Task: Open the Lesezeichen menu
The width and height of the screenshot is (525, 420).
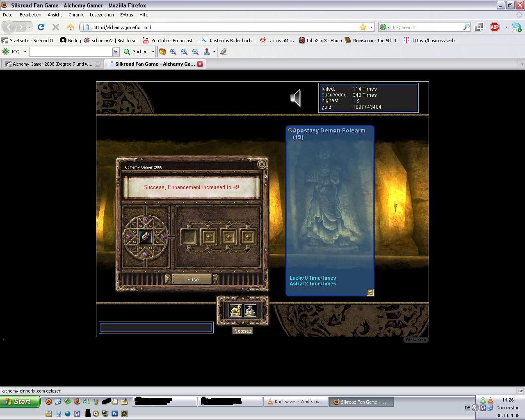Action: (102, 15)
